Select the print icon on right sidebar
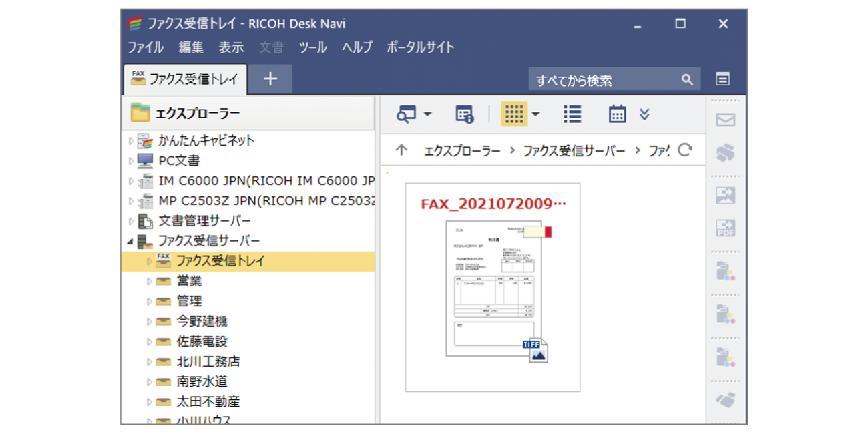Image resolution: width=868 pixels, height=434 pixels. point(726,152)
